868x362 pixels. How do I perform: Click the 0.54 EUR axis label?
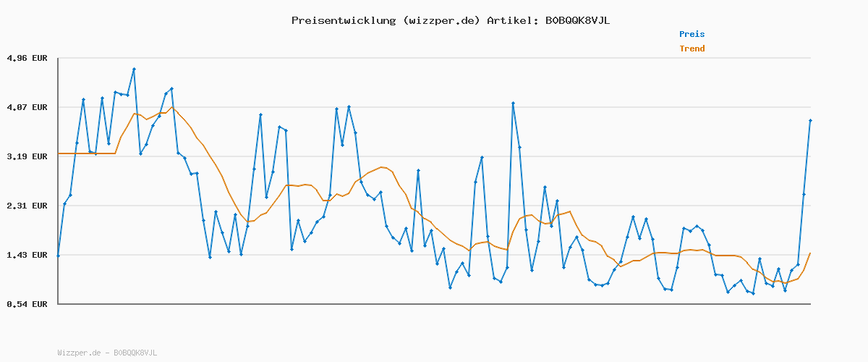pyautogui.click(x=27, y=304)
